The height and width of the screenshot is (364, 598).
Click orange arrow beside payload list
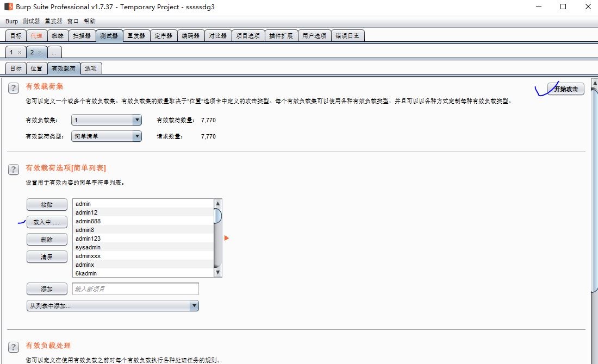pyautogui.click(x=227, y=238)
